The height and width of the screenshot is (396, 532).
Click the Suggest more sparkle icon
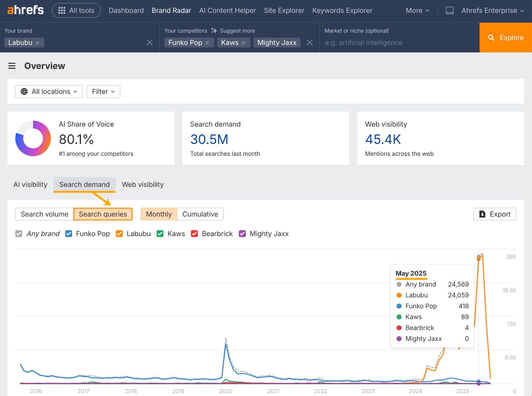pyautogui.click(x=214, y=30)
